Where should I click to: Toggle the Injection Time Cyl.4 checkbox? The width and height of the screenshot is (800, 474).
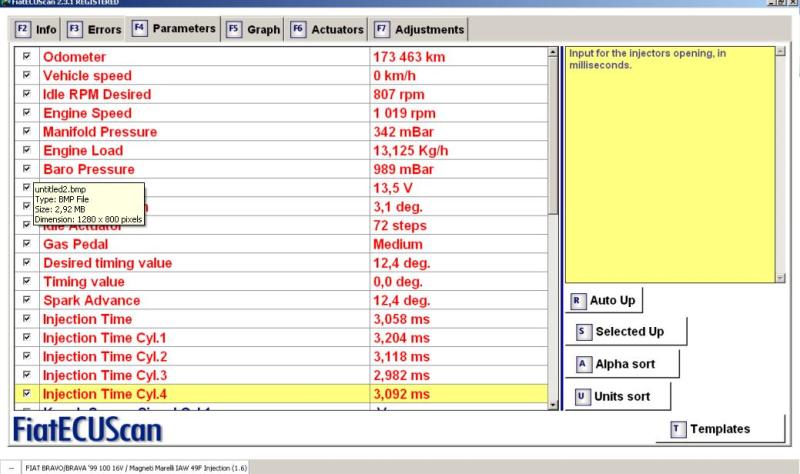click(x=26, y=394)
